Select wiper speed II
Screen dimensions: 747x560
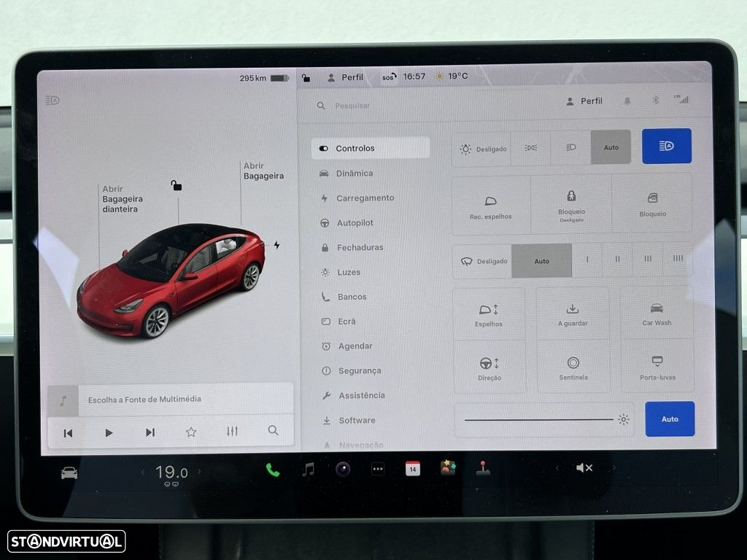617,259
